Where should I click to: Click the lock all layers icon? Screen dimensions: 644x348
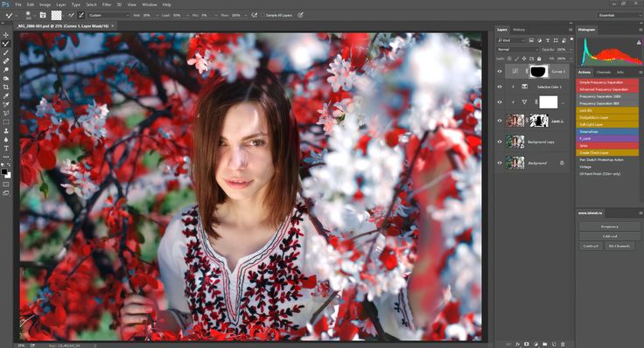click(539, 59)
